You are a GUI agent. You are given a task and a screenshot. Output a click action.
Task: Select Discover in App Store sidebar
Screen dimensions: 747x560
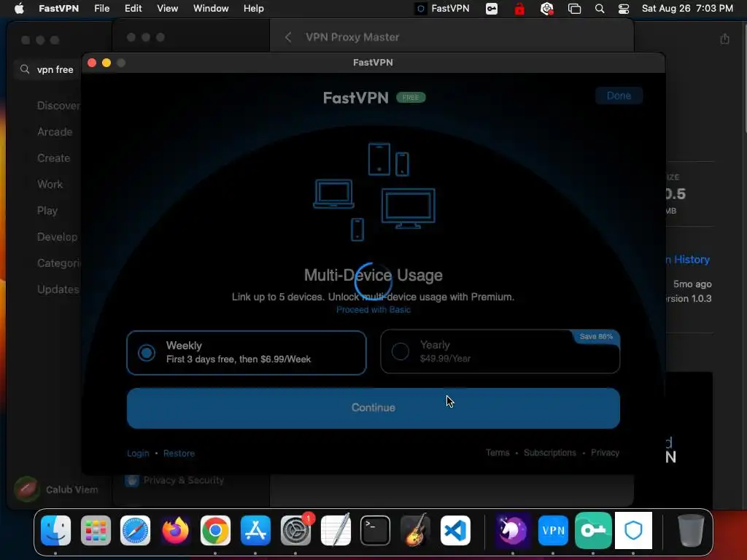coord(58,106)
